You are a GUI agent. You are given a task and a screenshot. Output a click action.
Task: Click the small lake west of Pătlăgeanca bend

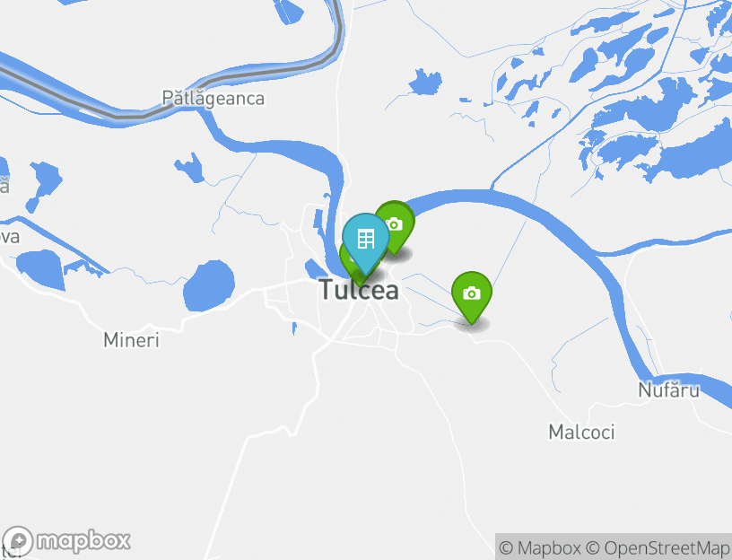[190, 168]
